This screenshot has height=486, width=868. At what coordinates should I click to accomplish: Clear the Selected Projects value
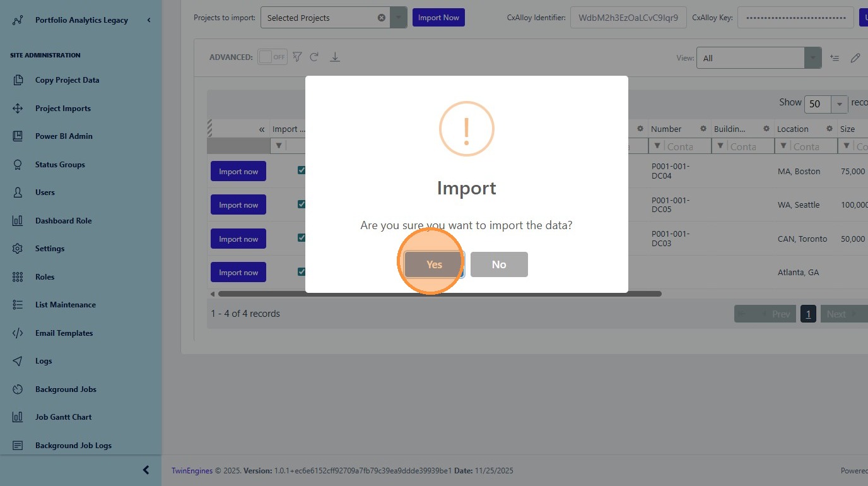coord(382,18)
